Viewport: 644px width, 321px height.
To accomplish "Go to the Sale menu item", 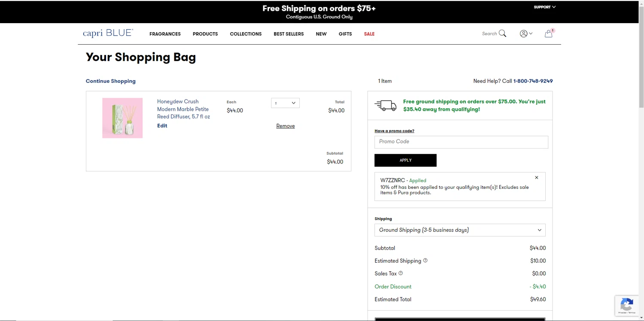I will coord(369,34).
